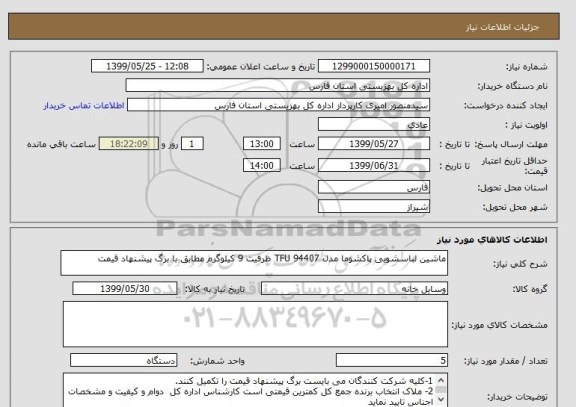Select the empty item specifications text area

tap(255, 324)
